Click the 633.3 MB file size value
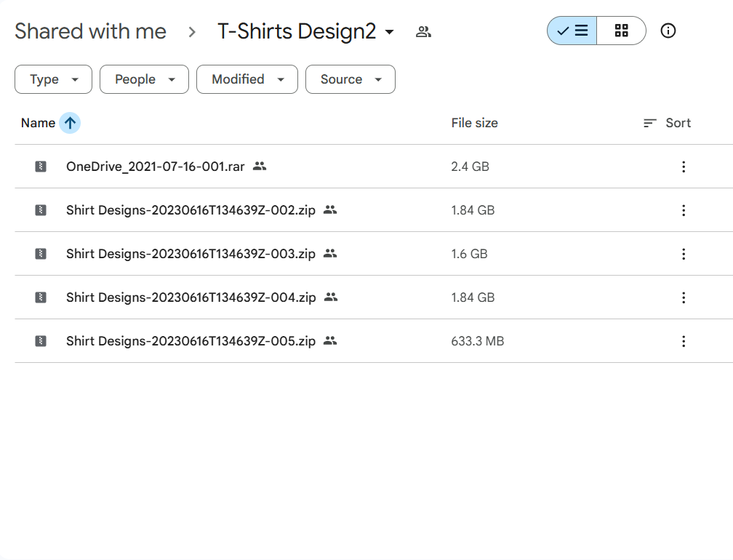This screenshot has width=733, height=560. point(477,341)
